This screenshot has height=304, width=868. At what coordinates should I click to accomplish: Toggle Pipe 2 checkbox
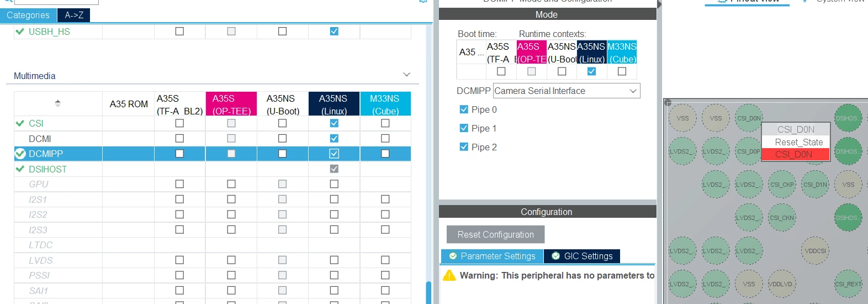coord(464,147)
